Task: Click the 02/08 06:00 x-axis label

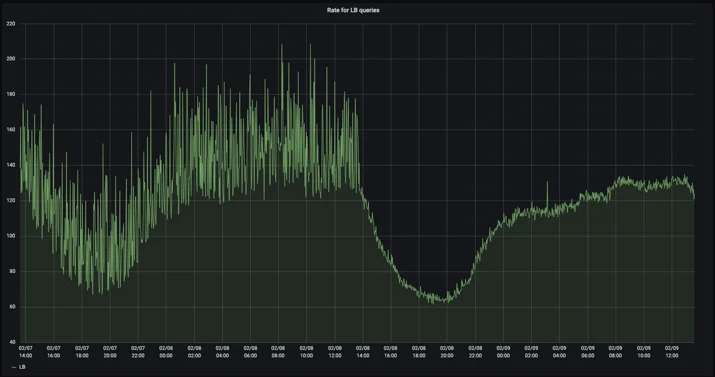Action: coord(250,352)
